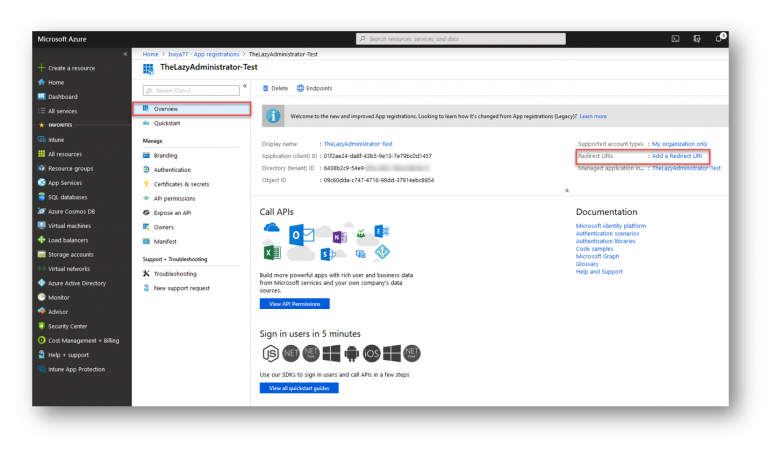Select Overview in the blade menu
Screen dimensions: 768x460
(x=192, y=109)
